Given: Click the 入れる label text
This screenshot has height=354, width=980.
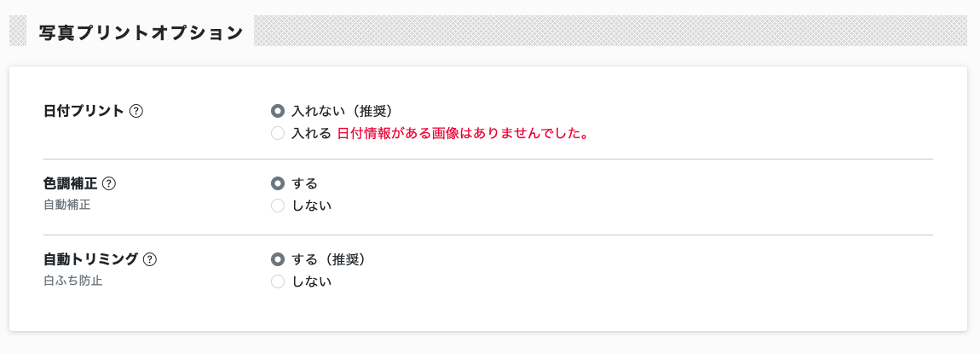Looking at the screenshot, I should 311,133.
